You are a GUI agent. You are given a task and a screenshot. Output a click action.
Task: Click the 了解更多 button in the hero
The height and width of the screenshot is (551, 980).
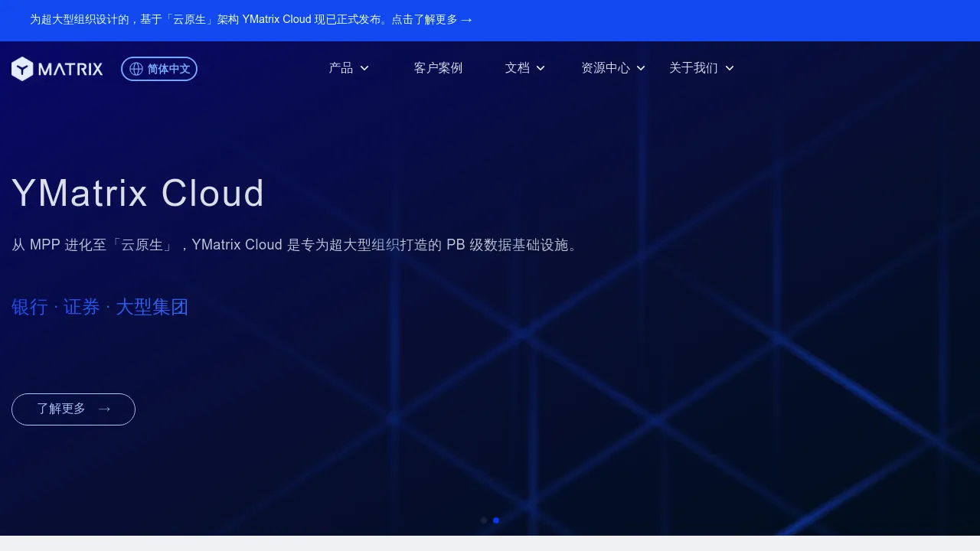pos(73,409)
